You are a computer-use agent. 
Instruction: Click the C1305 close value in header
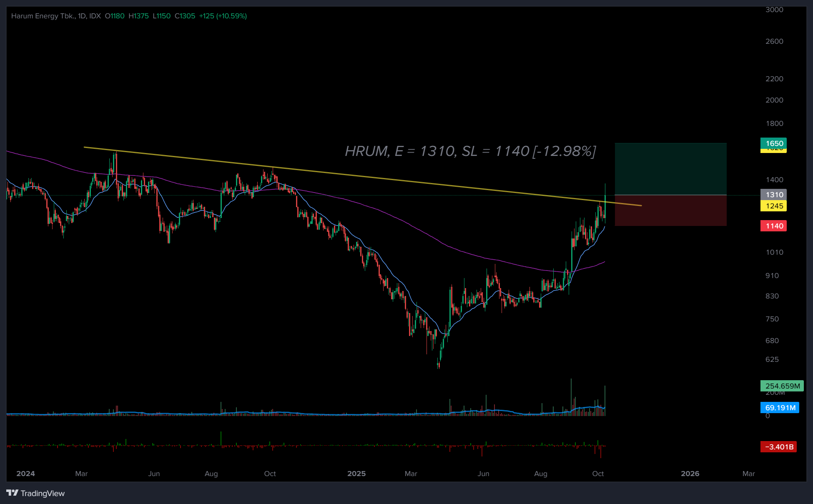click(185, 16)
